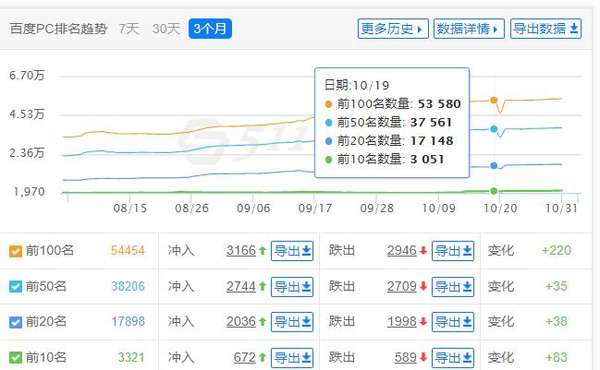Viewport: 600px width, 370px height.
Task: Click the 变化 value +38
Action: (x=556, y=321)
